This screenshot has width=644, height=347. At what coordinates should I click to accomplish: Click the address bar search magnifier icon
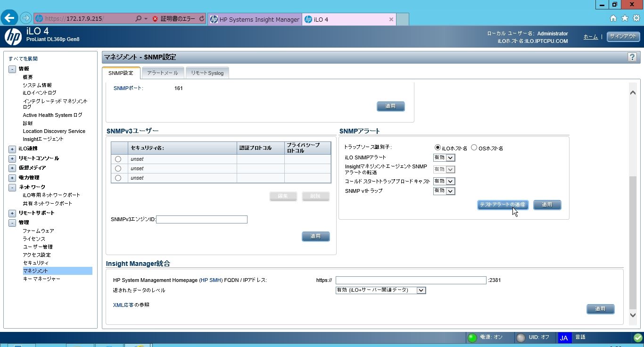click(x=138, y=19)
